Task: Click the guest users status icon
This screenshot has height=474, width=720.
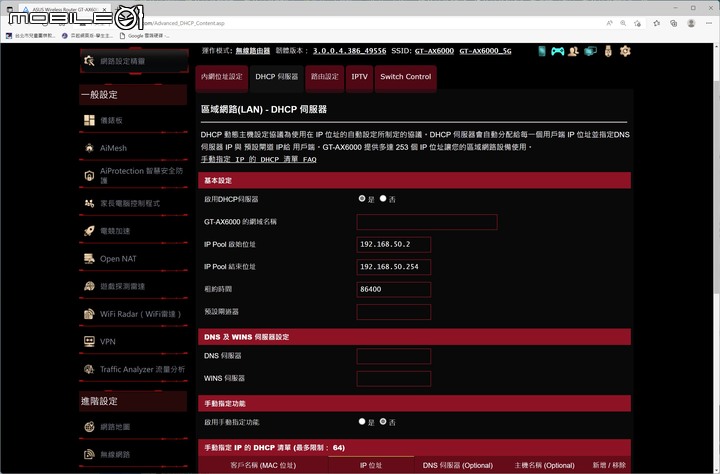Action: tap(573, 51)
